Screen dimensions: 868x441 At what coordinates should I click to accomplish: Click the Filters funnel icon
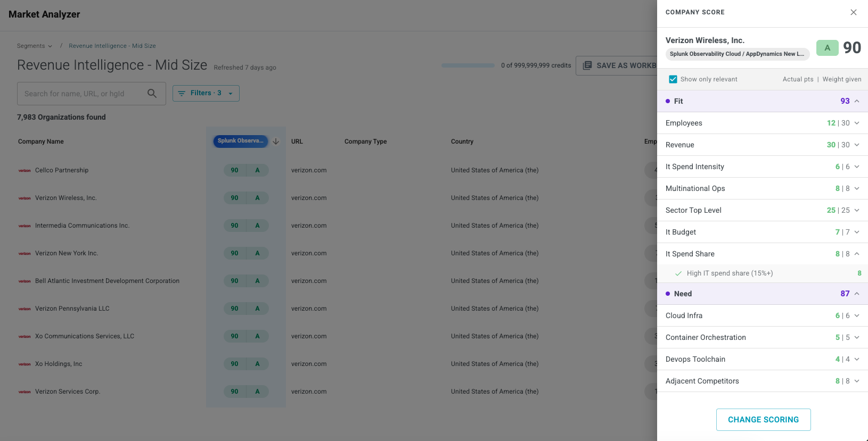182,93
